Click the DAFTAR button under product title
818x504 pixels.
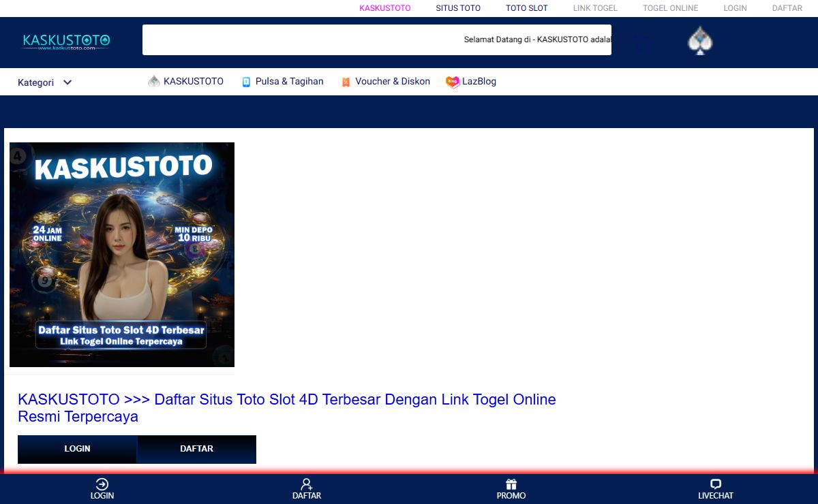coord(196,449)
